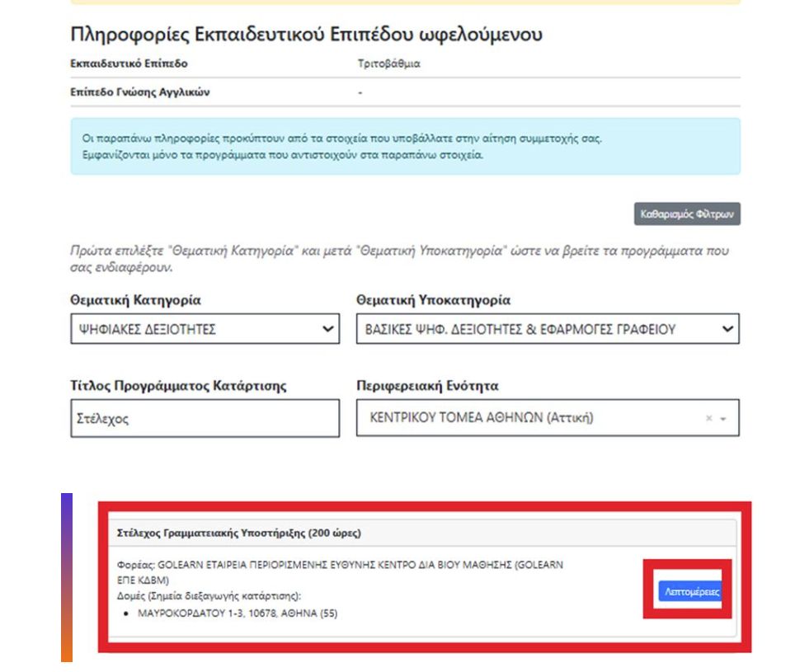Screen dimensions: 809x672
Task: Open the Θεματική Κατηγορία dropdown
Action: [205, 328]
